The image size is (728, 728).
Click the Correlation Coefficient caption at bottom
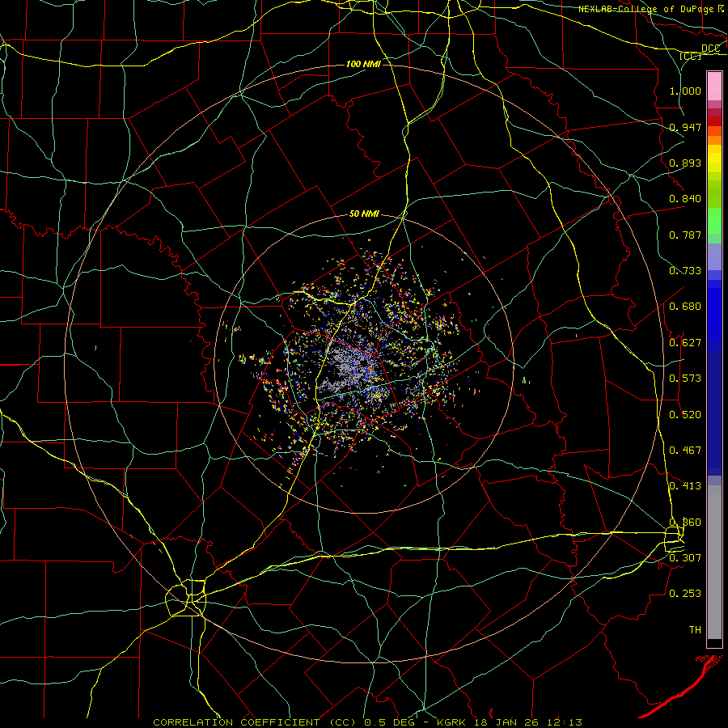coord(368,722)
